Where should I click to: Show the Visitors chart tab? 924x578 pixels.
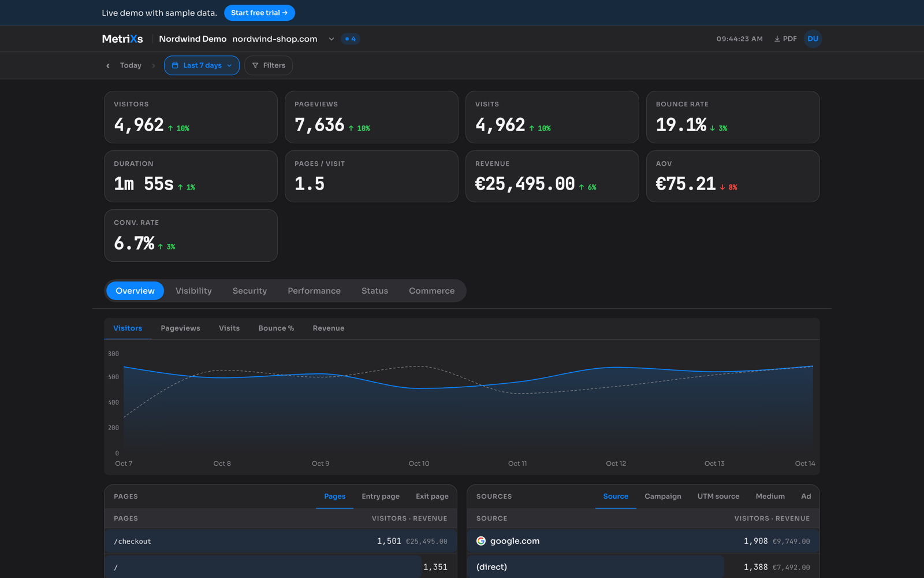128,328
